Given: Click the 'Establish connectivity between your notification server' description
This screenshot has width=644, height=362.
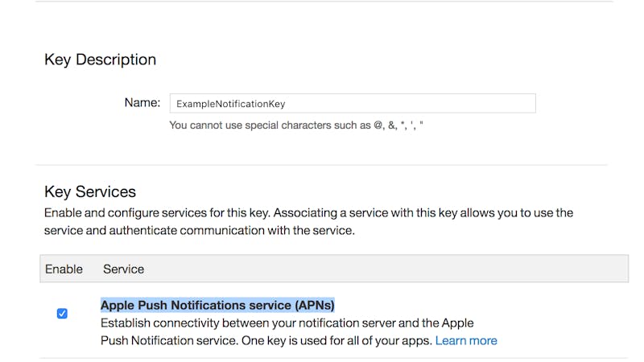Looking at the screenshot, I should [299, 332].
